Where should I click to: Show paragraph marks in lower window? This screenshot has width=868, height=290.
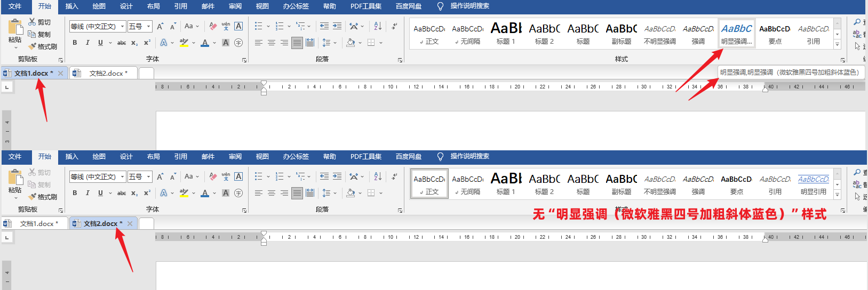[394, 176]
